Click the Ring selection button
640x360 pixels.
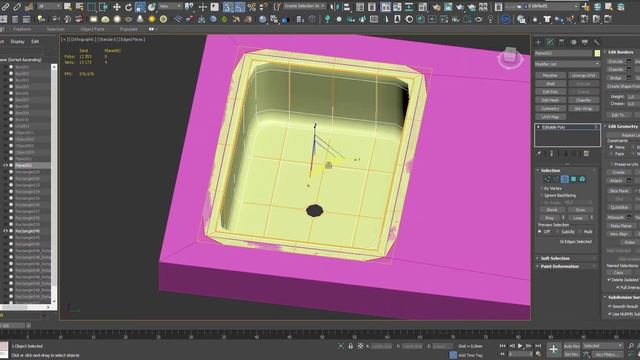(549, 218)
